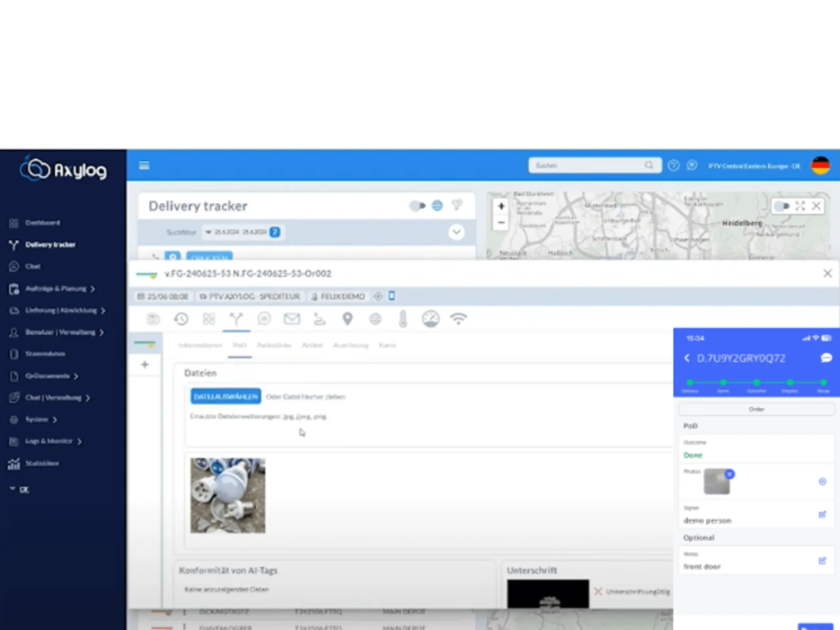This screenshot has height=630, width=840.
Task: Edit the Notes field on phone
Action: [822, 561]
